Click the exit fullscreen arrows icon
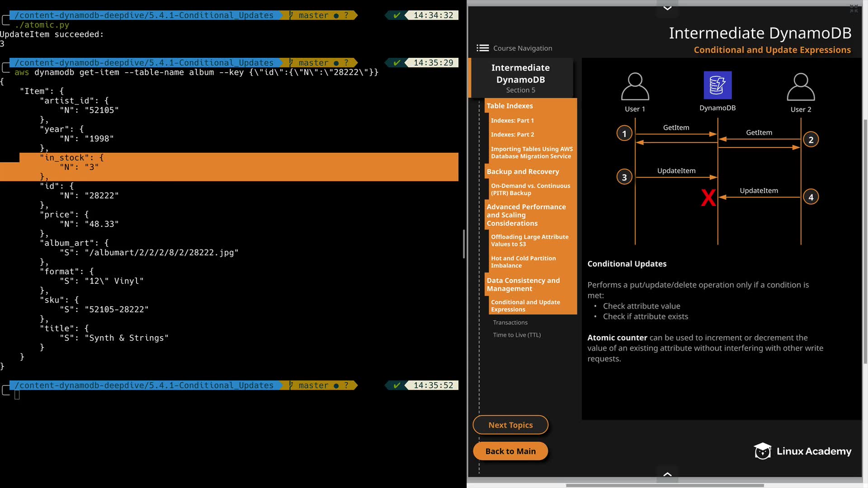Screen dimensions: 868x488 [854, 9]
